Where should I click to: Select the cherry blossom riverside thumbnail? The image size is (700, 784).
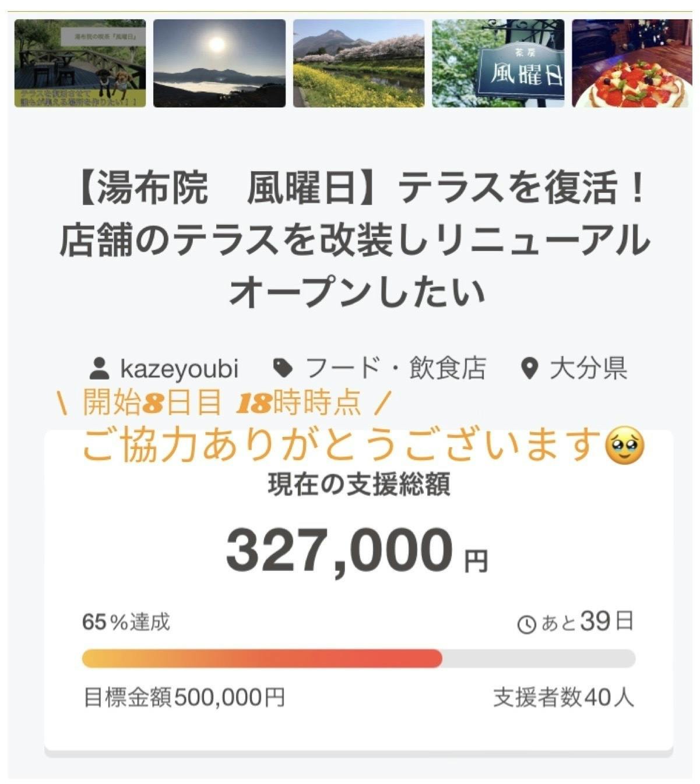[x=358, y=63]
